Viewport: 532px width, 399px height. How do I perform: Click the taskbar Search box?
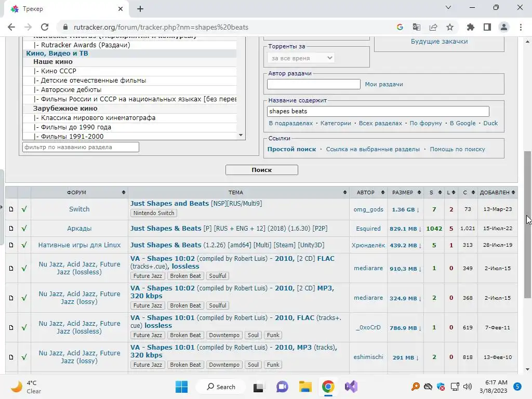[221, 387]
